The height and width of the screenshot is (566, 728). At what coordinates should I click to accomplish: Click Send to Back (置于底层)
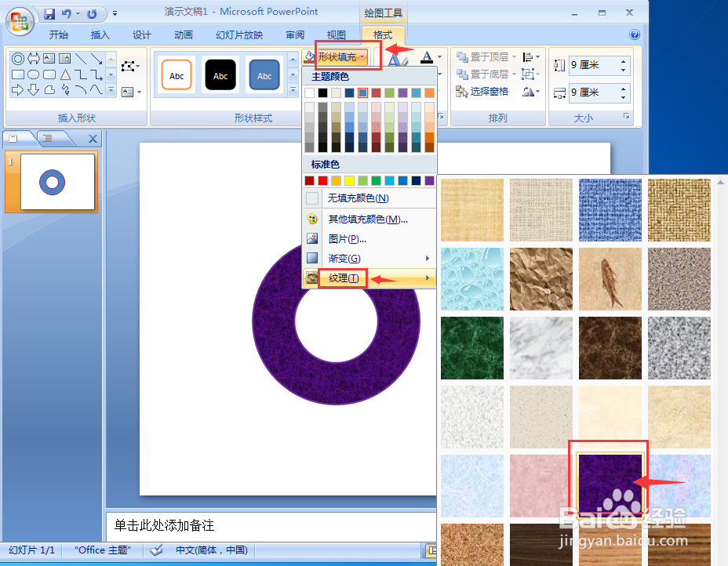pos(483,74)
